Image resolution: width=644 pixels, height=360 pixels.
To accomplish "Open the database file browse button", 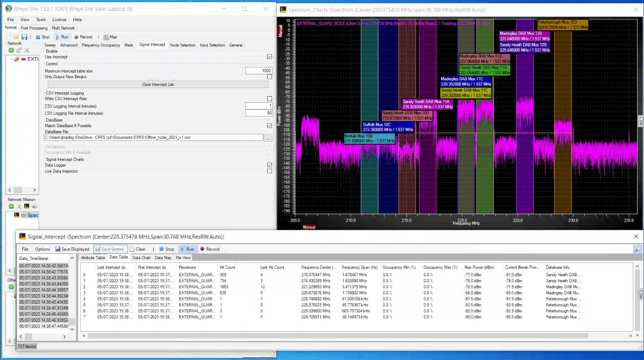I will click(268, 138).
